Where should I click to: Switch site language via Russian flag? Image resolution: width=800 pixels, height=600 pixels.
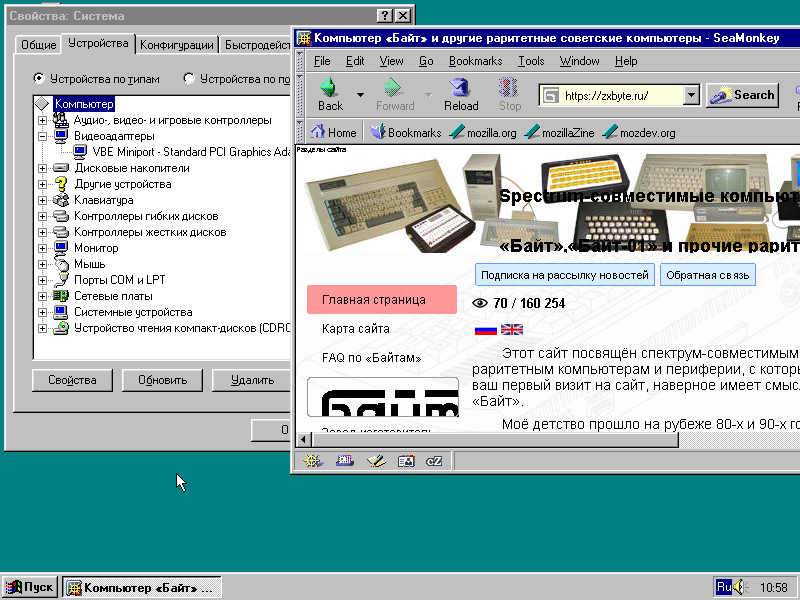click(486, 330)
